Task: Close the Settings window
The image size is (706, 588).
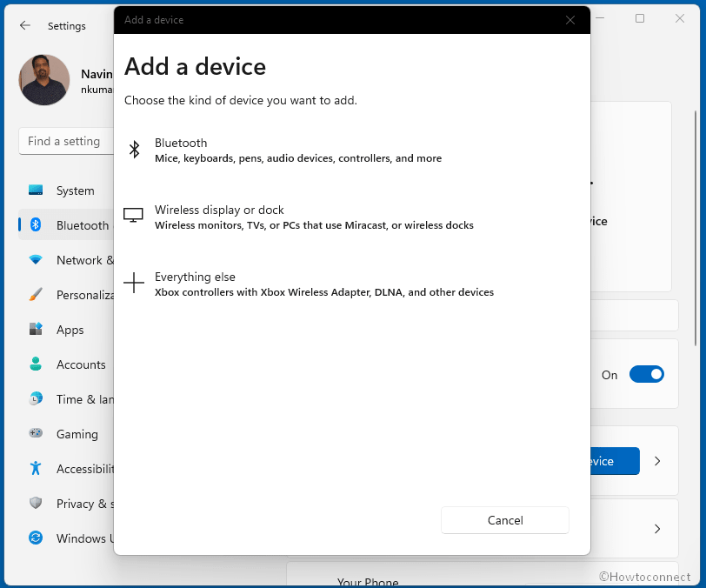Action: pyautogui.click(x=679, y=18)
